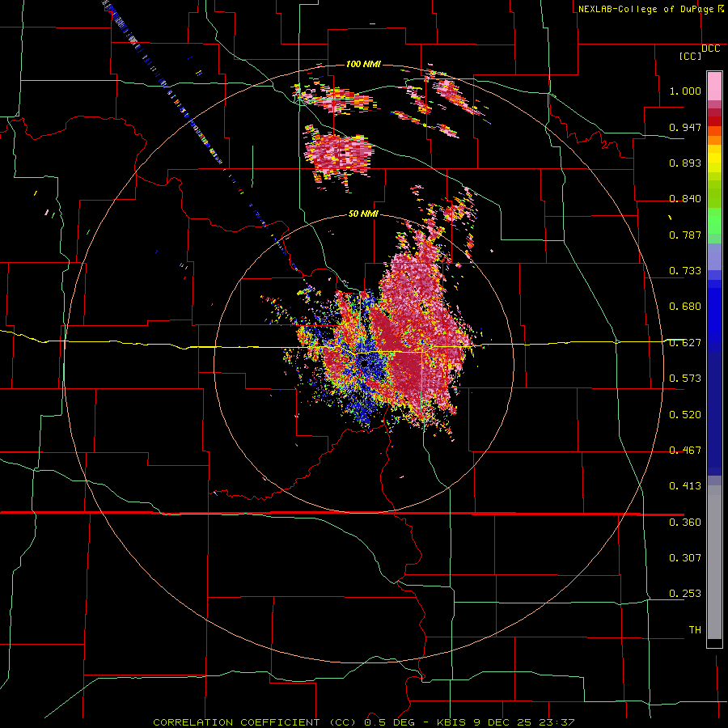Click the pink segment atop color bar

click(714, 87)
